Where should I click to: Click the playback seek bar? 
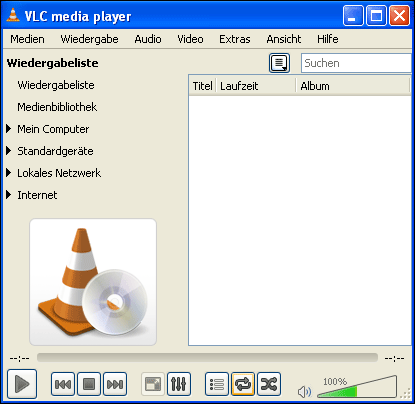(x=207, y=358)
